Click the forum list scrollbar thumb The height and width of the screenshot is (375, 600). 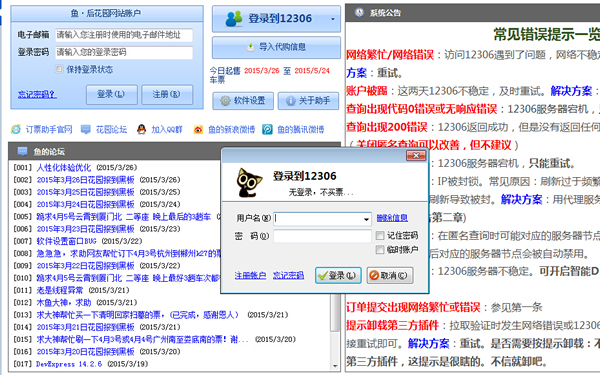click(x=335, y=313)
